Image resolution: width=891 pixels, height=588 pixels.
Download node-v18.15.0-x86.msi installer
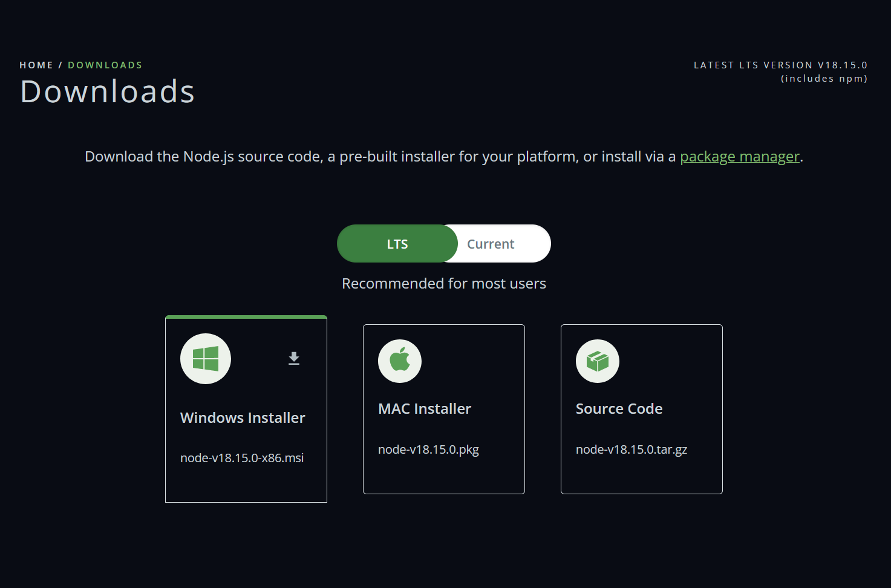tap(243, 458)
